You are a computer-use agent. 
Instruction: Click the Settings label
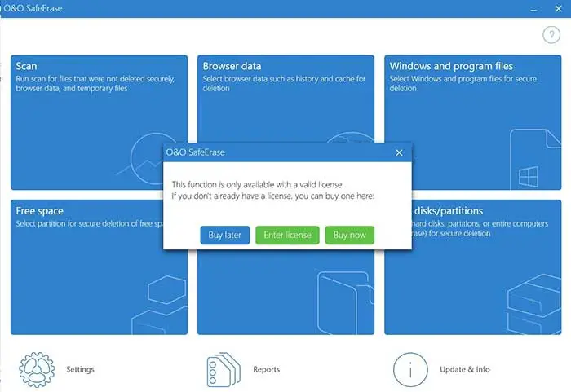pos(80,369)
